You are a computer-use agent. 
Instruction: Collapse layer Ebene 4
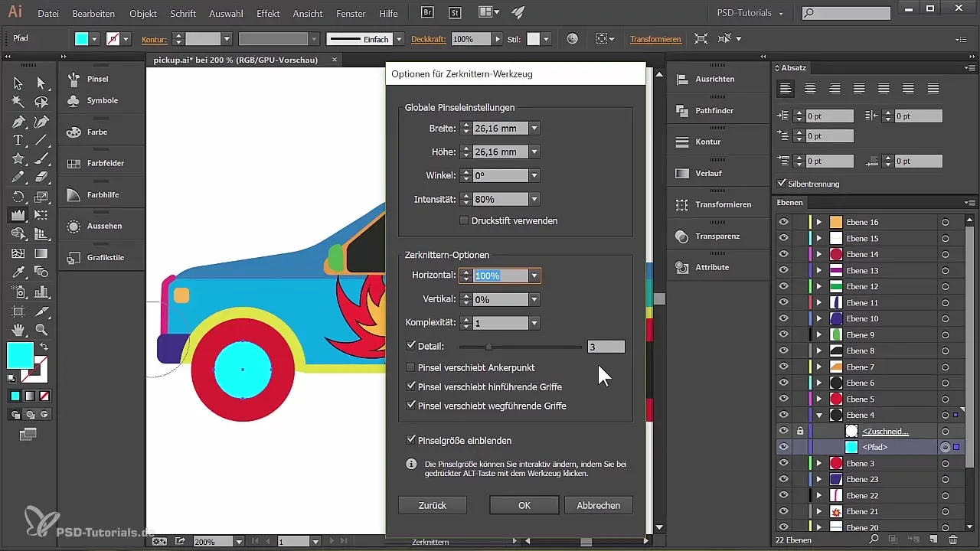coord(819,415)
